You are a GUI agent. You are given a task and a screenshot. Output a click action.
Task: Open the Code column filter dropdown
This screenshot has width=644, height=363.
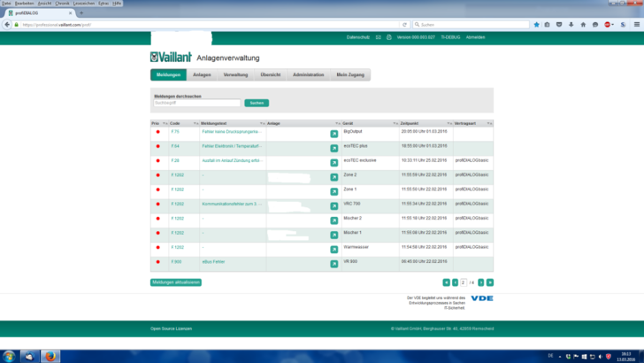[194, 123]
